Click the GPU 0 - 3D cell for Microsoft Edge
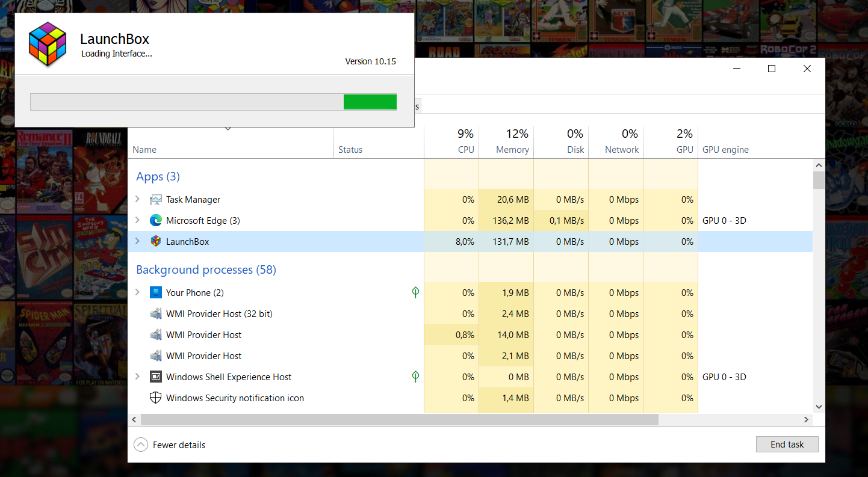This screenshot has width=868, height=477. [x=724, y=221]
